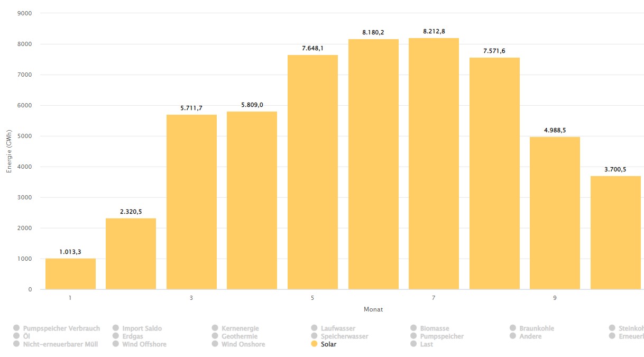Show Braunkohle data in chart
The image size is (644, 357).
(x=537, y=328)
